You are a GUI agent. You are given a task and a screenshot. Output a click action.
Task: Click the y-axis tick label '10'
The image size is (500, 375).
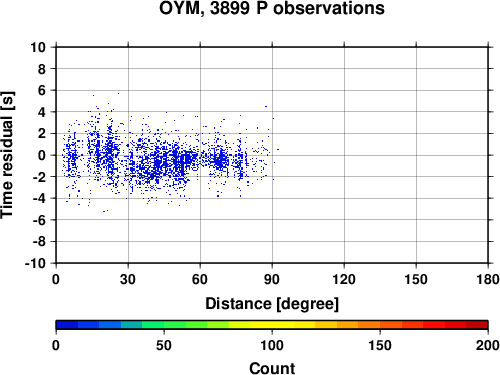pyautogui.click(x=38, y=47)
